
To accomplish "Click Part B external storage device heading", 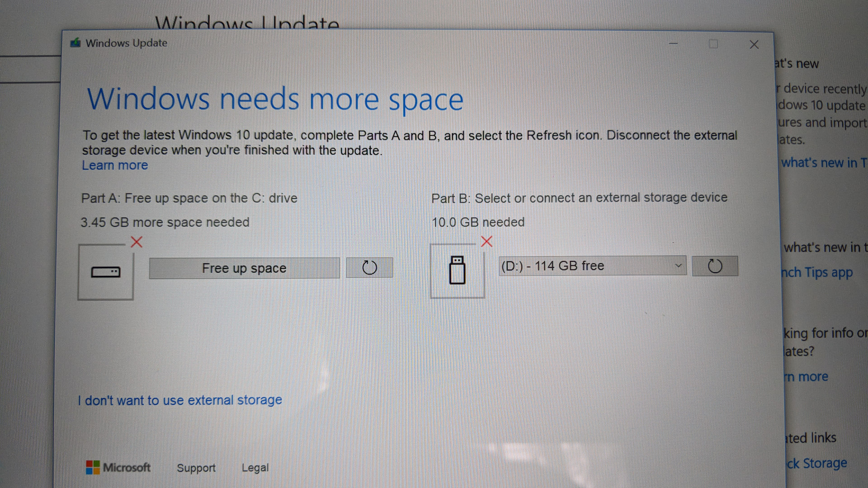I will point(579,198).
